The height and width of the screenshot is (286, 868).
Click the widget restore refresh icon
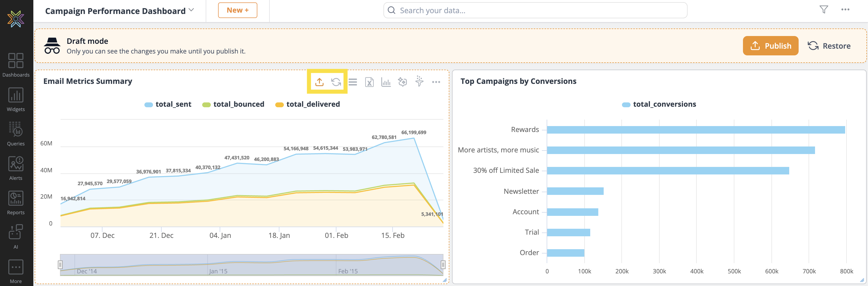[336, 82]
